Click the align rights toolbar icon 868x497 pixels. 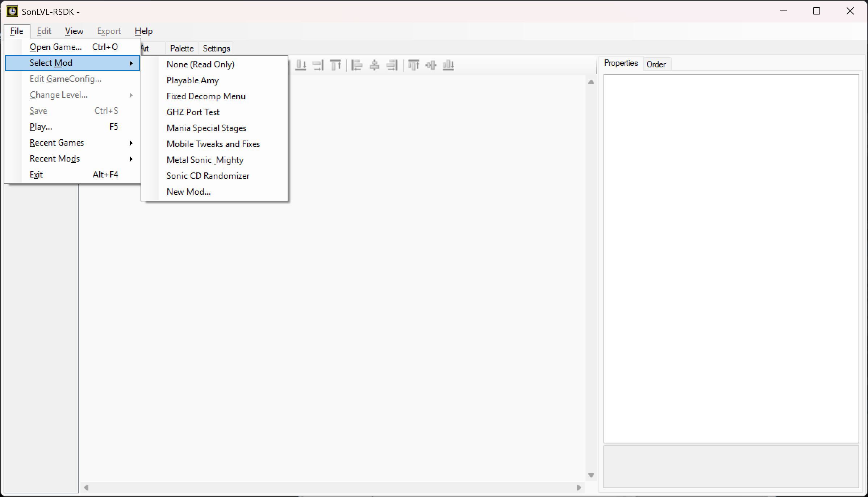point(392,65)
